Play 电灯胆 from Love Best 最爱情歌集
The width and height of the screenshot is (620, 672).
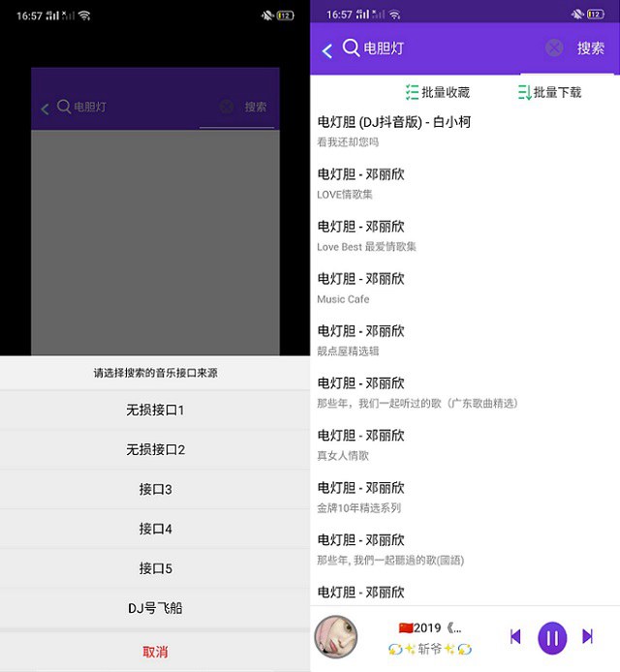point(465,235)
